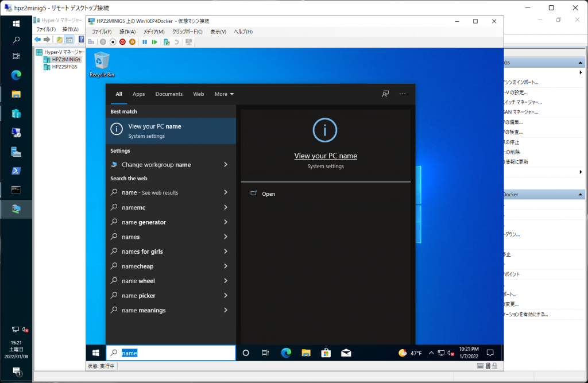Click the Pause VM toolbar icon
588x383 pixels.
pyautogui.click(x=145, y=42)
